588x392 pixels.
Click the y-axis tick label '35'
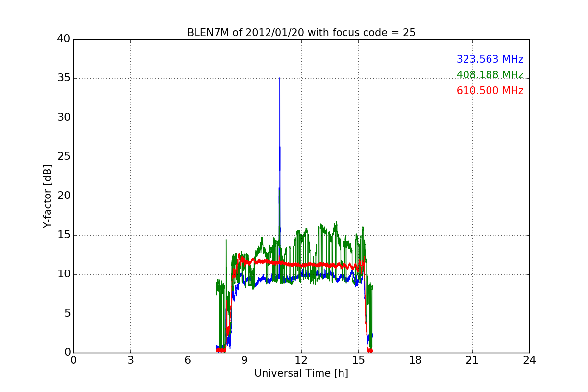(x=64, y=78)
